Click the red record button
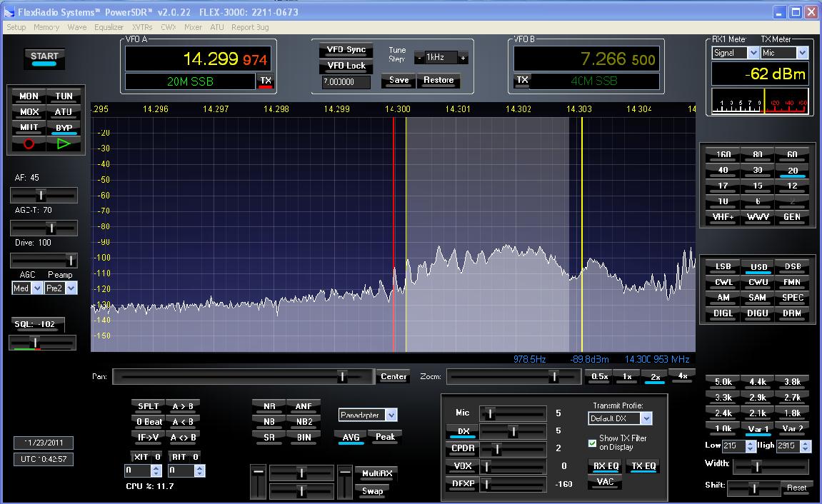The image size is (822, 504). click(x=29, y=143)
